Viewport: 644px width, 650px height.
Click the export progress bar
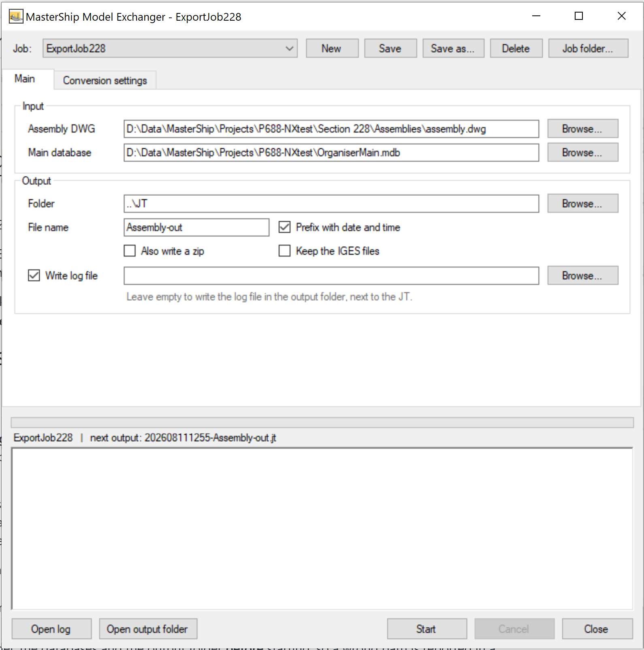(322, 423)
